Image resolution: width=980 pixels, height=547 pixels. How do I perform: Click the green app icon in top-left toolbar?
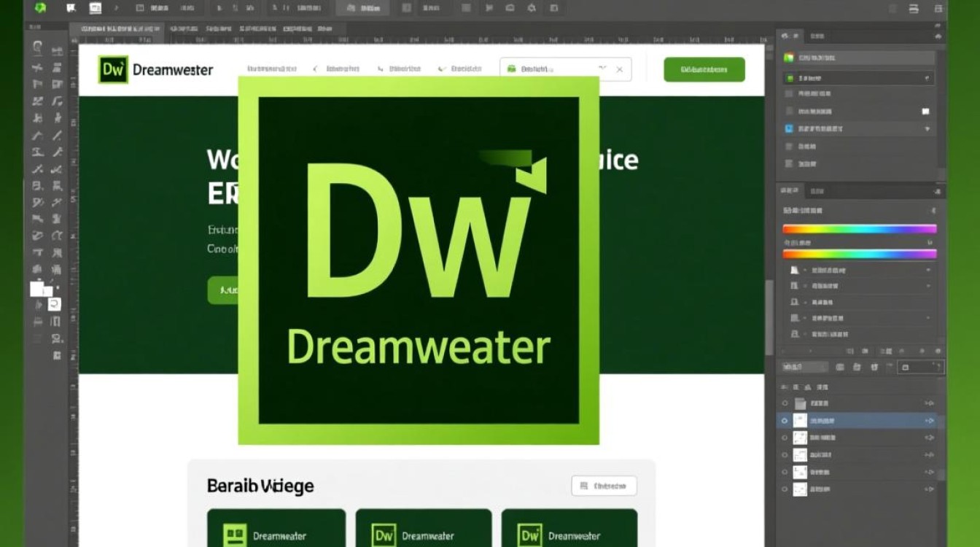click(x=40, y=9)
